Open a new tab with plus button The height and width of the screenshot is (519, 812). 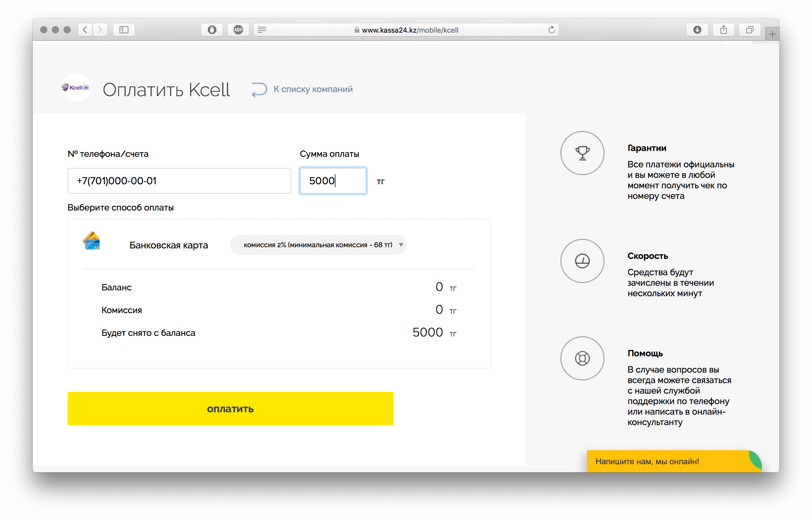tap(772, 34)
